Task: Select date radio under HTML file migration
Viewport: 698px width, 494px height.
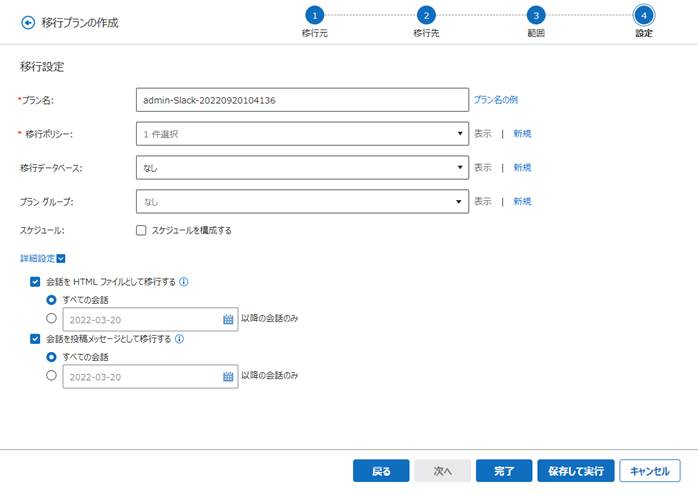Action: tap(52, 318)
